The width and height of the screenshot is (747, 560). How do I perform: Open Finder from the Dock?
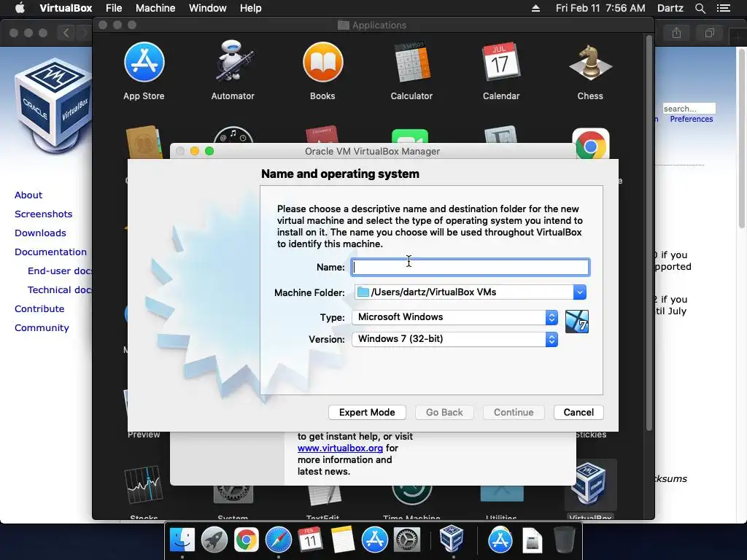click(x=182, y=540)
